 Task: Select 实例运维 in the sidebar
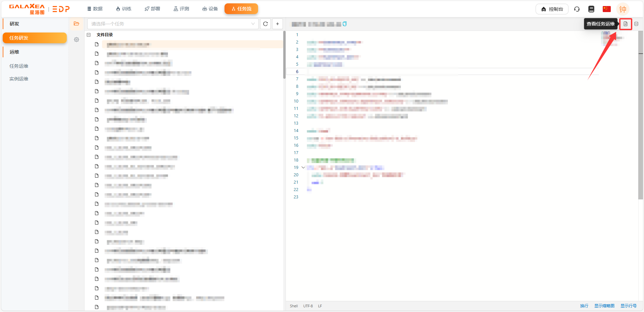(19, 79)
